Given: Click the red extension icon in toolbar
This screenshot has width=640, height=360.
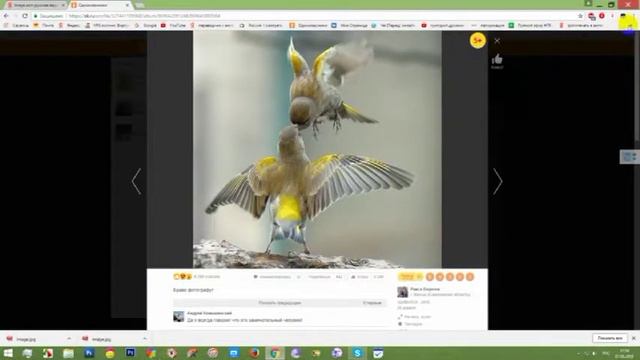Looking at the screenshot, I should coord(602,16).
